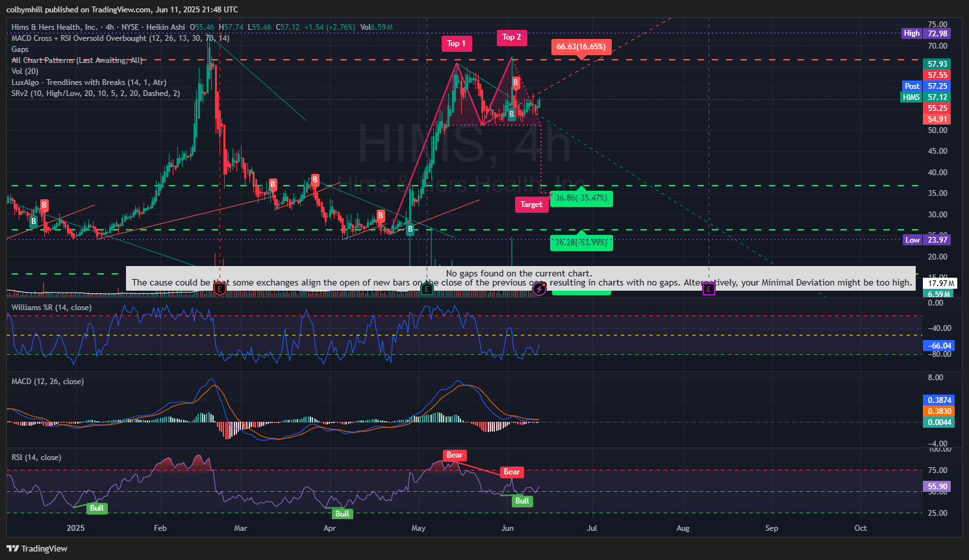
Task: Click the 0.3830 orange signal value tag
Action: (x=939, y=411)
